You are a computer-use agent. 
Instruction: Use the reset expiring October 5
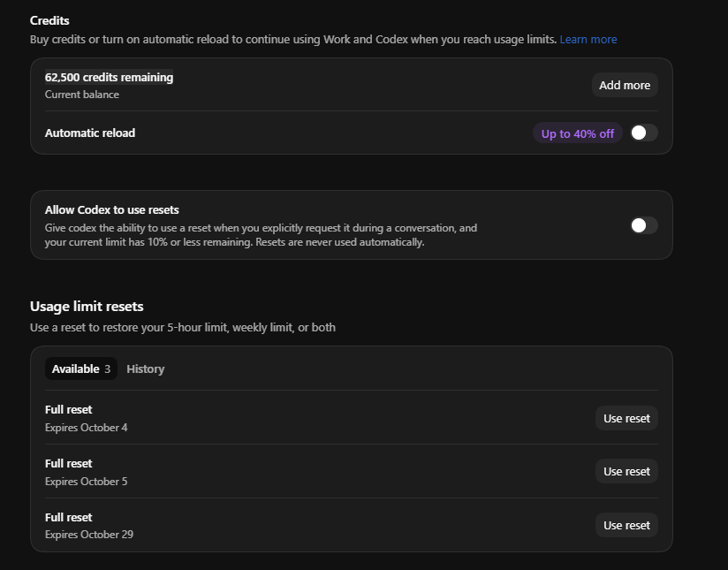(x=626, y=471)
